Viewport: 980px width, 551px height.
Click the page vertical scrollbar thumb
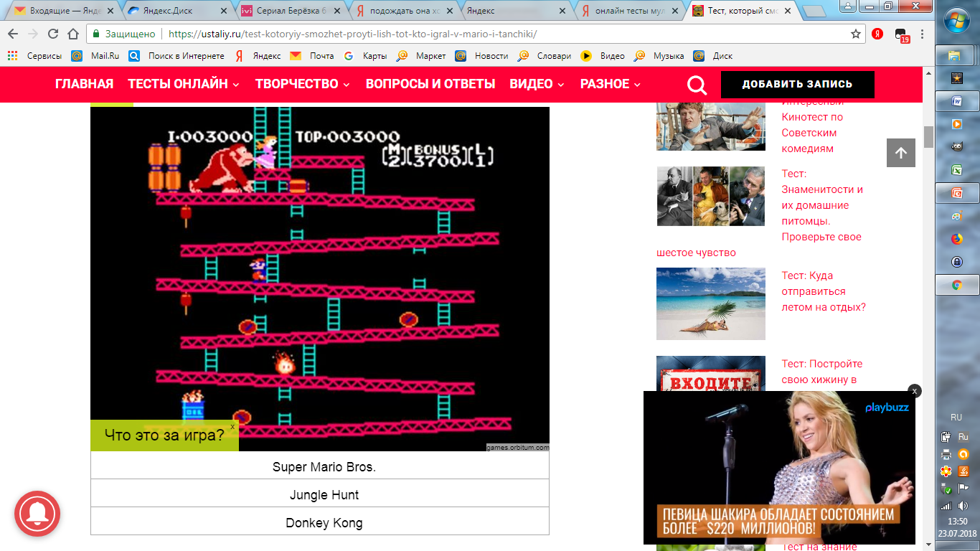pos(928,136)
